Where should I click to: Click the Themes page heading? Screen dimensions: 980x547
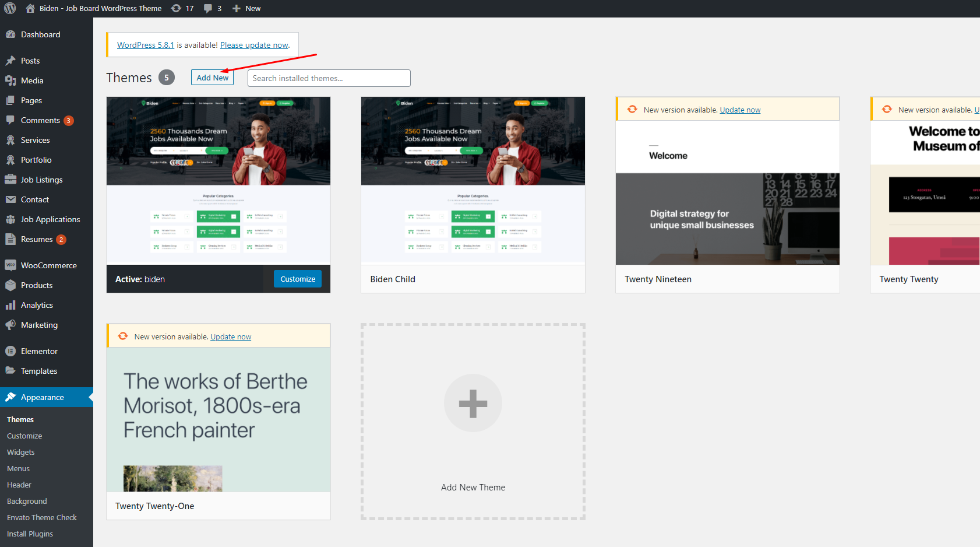pos(129,78)
